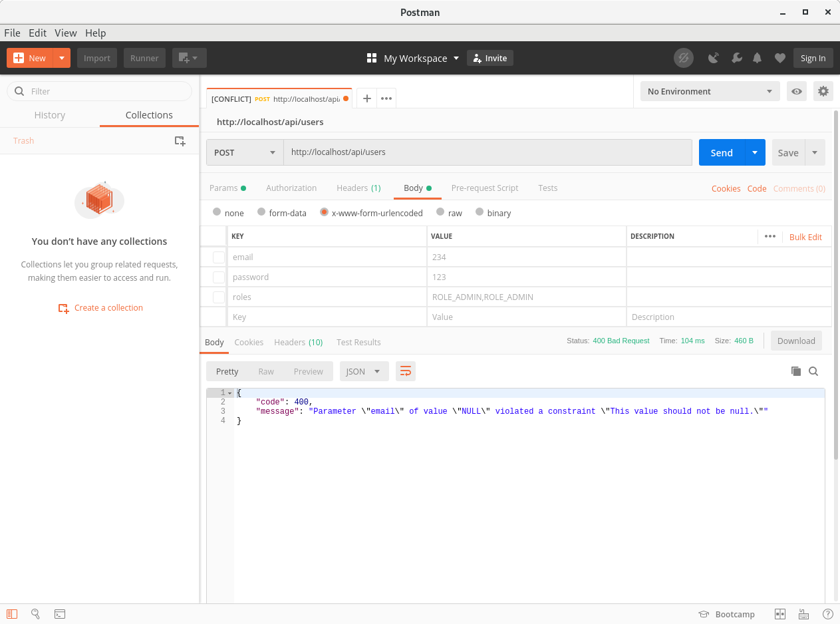Image resolution: width=840 pixels, height=624 pixels.
Task: Add a new request tab with plus
Action: (x=366, y=98)
